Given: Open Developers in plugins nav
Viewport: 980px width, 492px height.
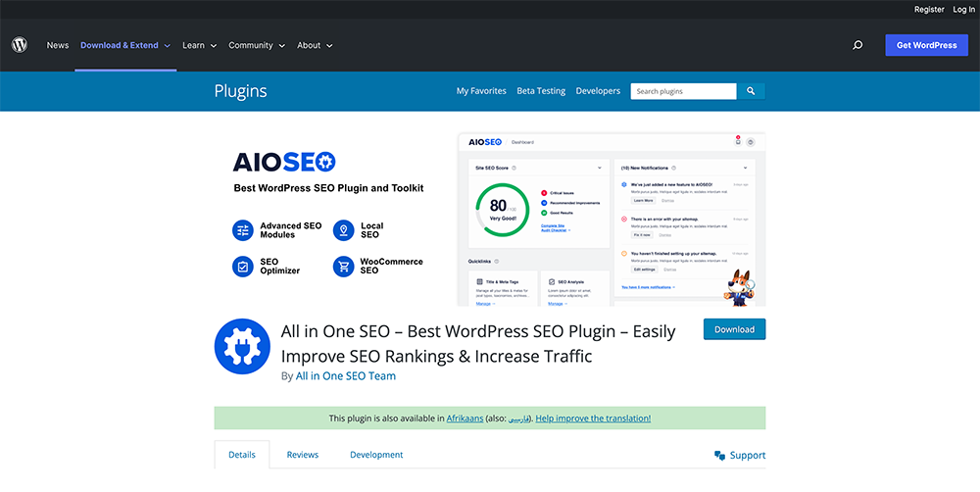Looking at the screenshot, I should [x=598, y=91].
